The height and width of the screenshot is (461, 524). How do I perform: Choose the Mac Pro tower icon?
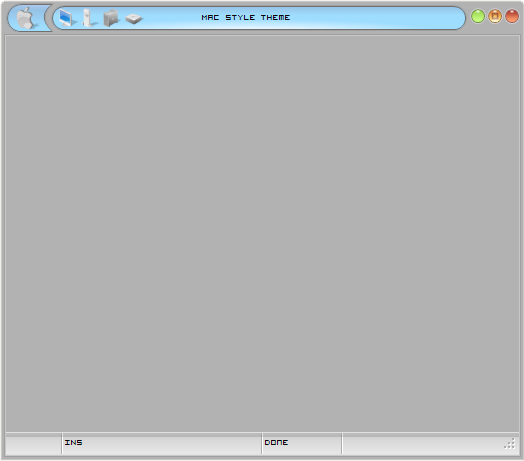pyautogui.click(x=111, y=18)
